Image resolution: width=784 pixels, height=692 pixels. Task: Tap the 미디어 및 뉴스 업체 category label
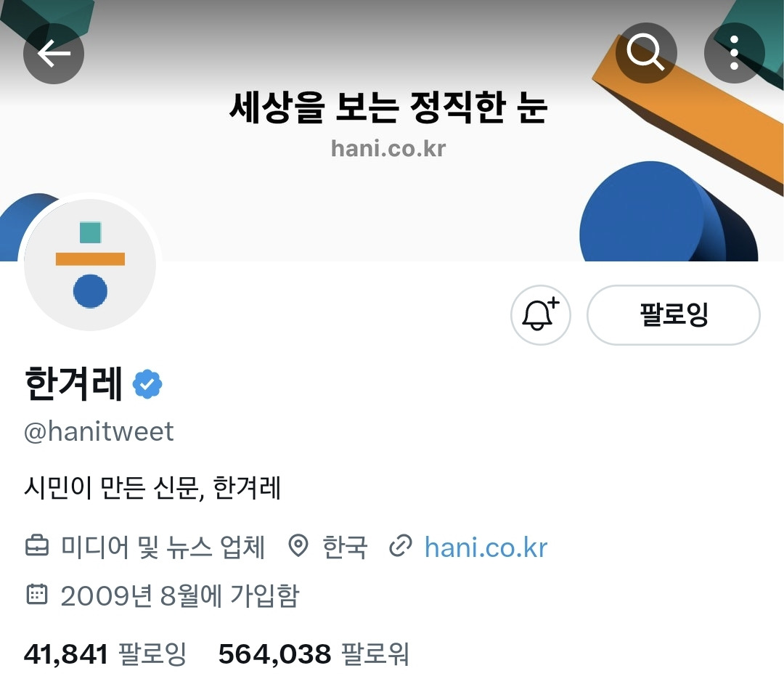pyautogui.click(x=163, y=547)
